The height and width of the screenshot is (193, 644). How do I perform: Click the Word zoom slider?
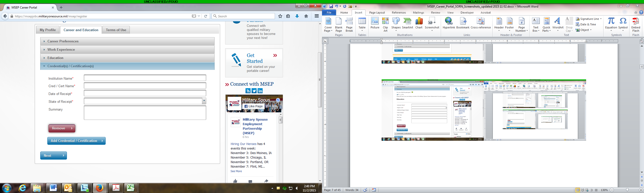[x=627, y=190]
